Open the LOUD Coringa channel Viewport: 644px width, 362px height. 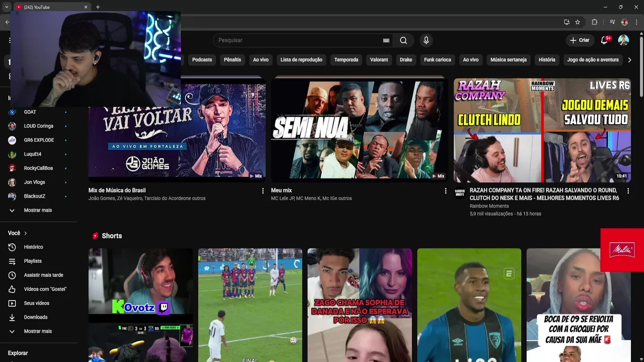[38, 126]
